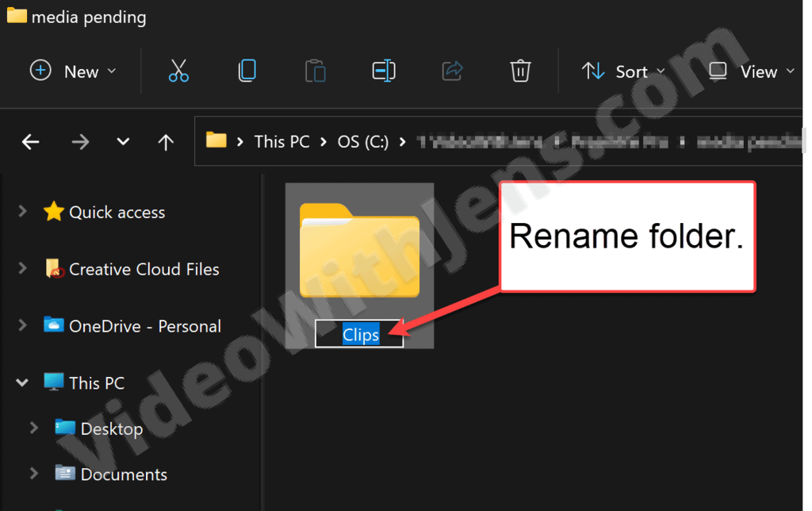Image resolution: width=812 pixels, height=511 pixels.
Task: Click the Cut scissors icon
Action: pyautogui.click(x=178, y=71)
